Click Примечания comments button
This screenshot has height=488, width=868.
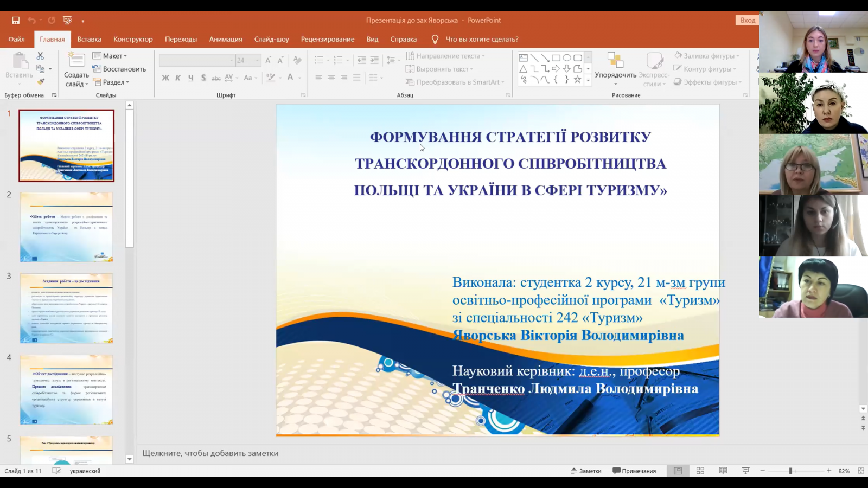pyautogui.click(x=634, y=471)
